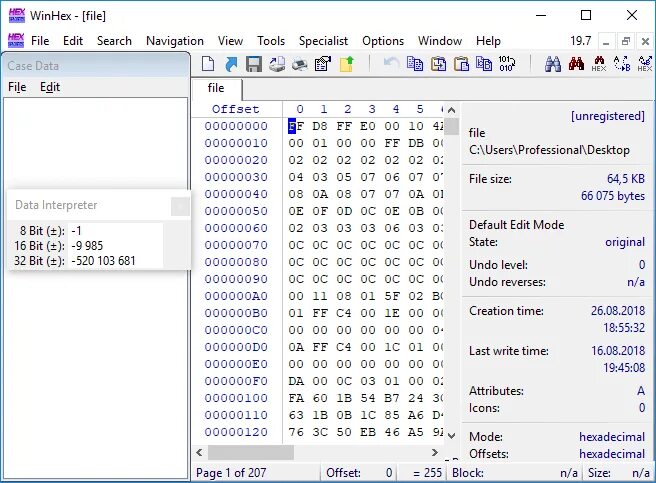Open the main Edit menu
The image size is (656, 483).
coord(73,41)
